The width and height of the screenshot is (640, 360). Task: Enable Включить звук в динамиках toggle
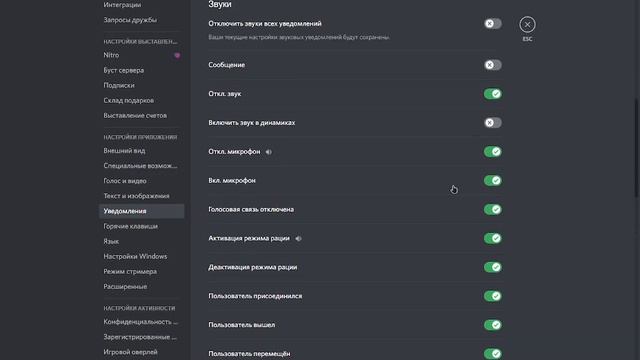pyautogui.click(x=493, y=122)
